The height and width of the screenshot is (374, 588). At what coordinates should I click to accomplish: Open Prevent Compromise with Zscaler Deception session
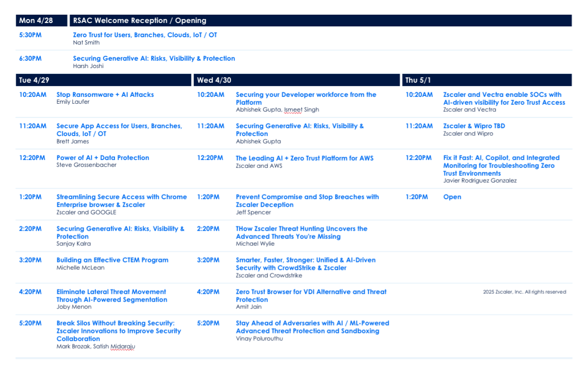click(307, 201)
